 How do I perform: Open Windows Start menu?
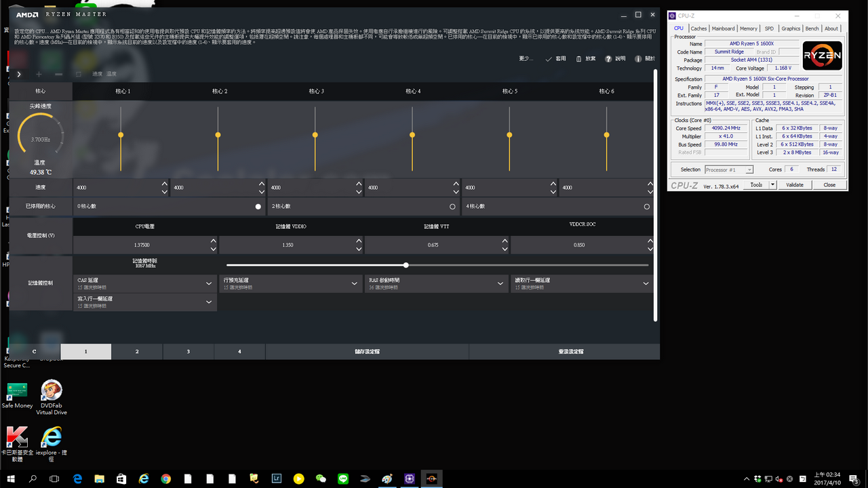click(x=11, y=479)
